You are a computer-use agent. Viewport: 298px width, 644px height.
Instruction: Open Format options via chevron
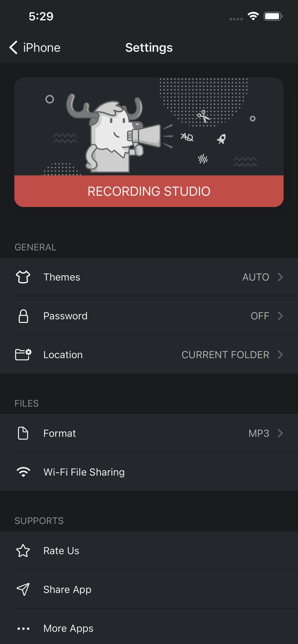(280, 433)
